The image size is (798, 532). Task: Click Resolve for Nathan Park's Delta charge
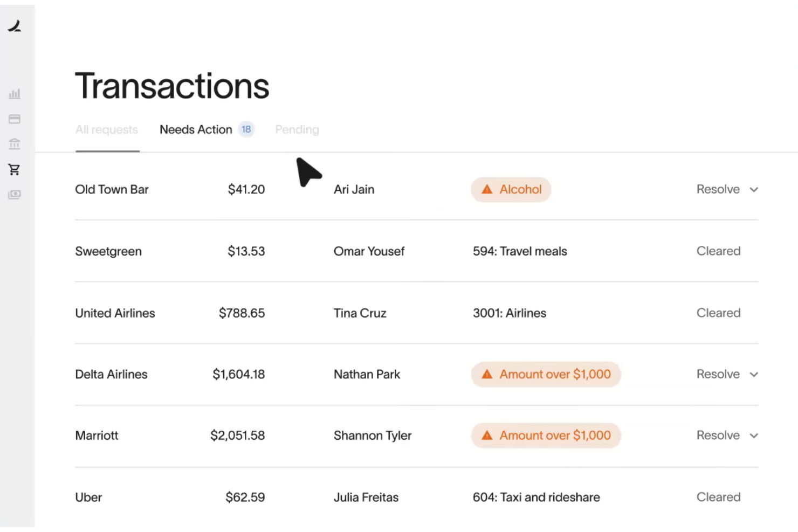718,374
